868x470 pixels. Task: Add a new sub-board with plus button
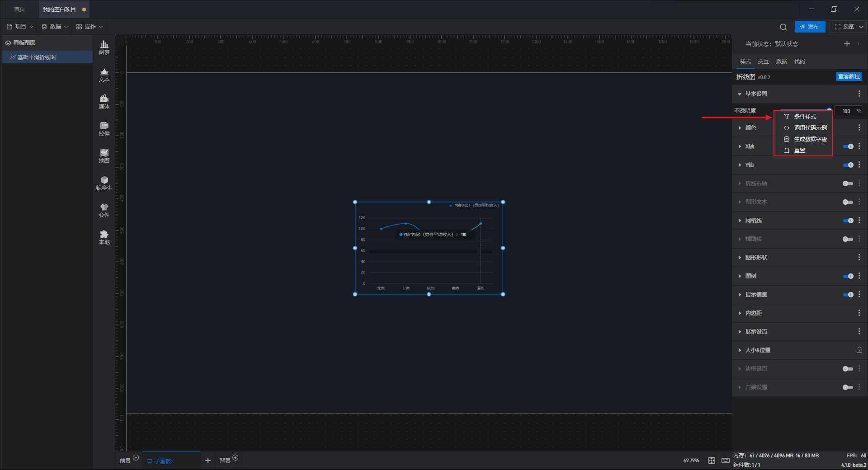208,461
